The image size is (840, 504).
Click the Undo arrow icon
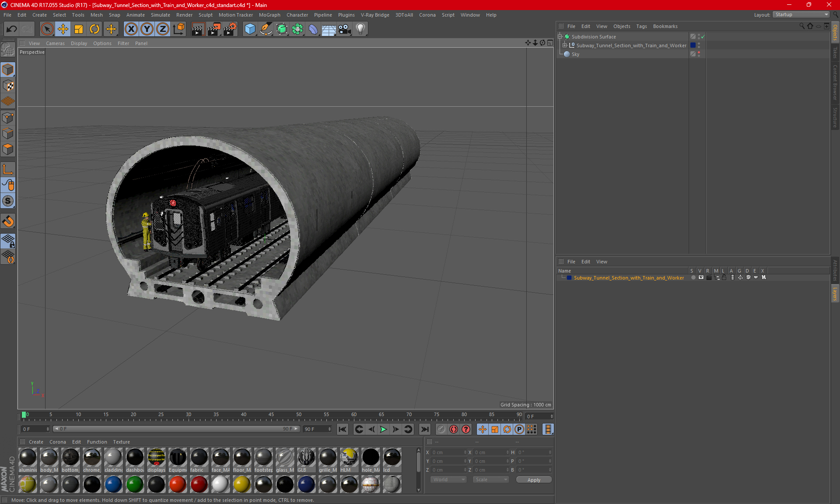coord(12,29)
